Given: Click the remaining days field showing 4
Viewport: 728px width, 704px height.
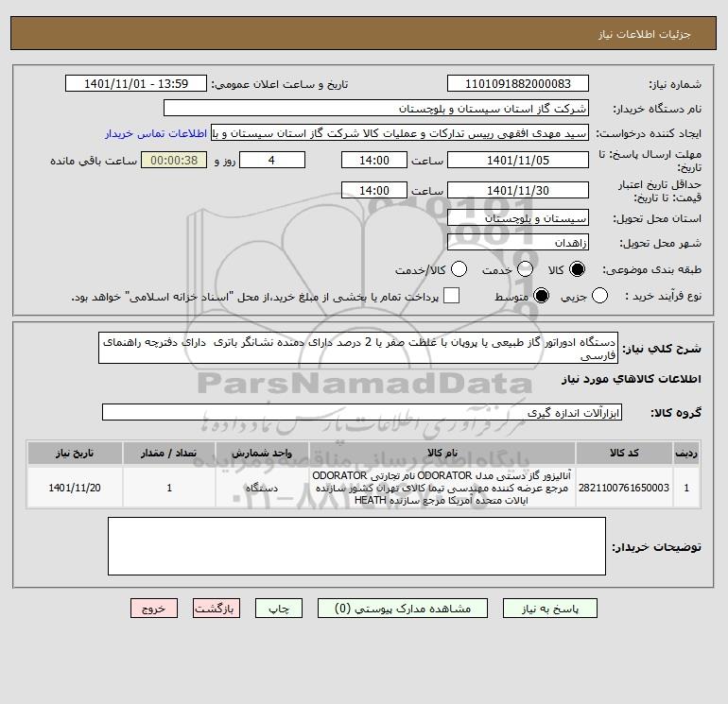Looking at the screenshot, I should click(271, 160).
